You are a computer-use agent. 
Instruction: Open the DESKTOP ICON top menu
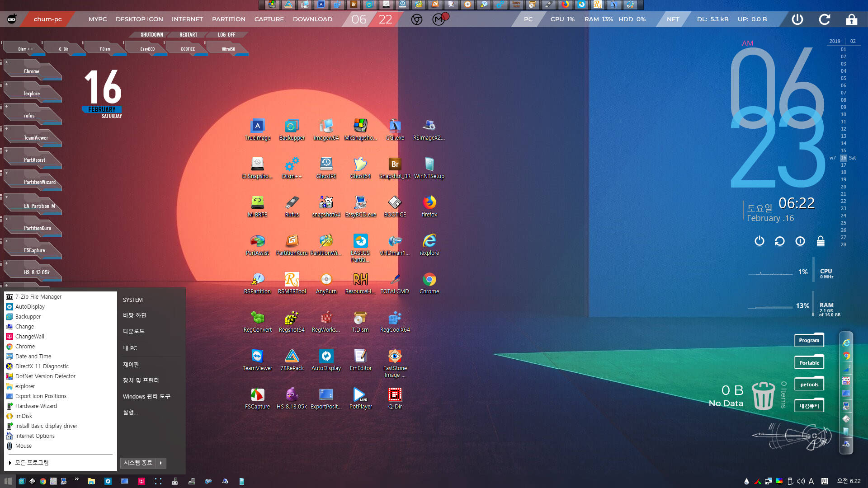coord(139,19)
